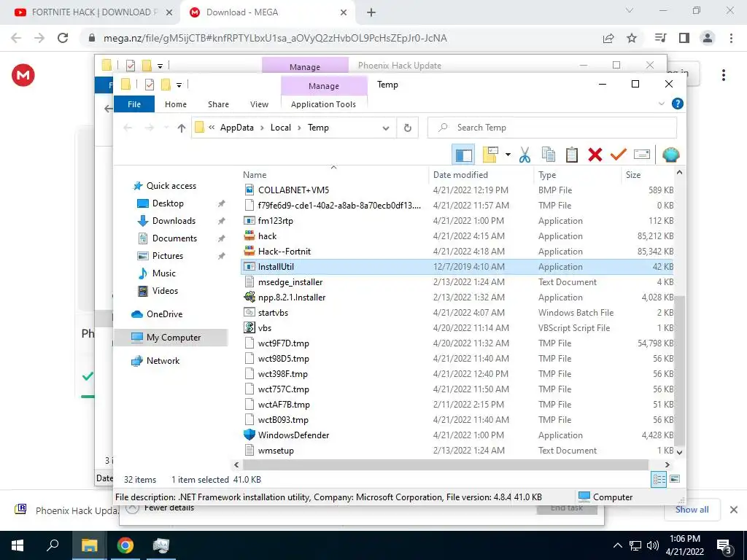Open the Home ribbon tab

(x=176, y=104)
